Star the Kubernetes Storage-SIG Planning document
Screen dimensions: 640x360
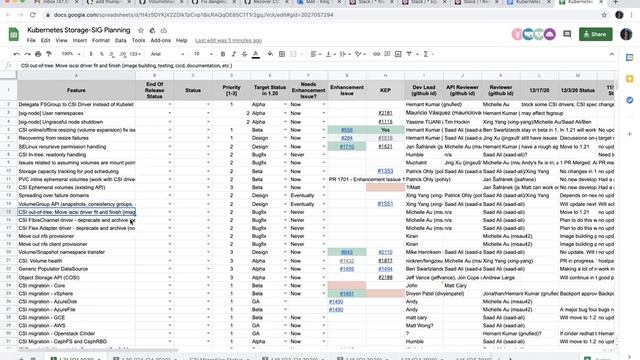141,30
